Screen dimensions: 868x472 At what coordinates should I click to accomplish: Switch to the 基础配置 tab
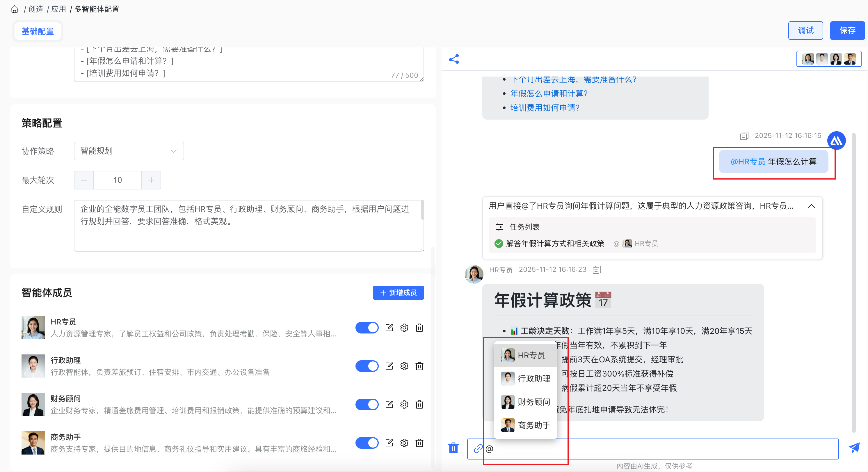[38, 31]
